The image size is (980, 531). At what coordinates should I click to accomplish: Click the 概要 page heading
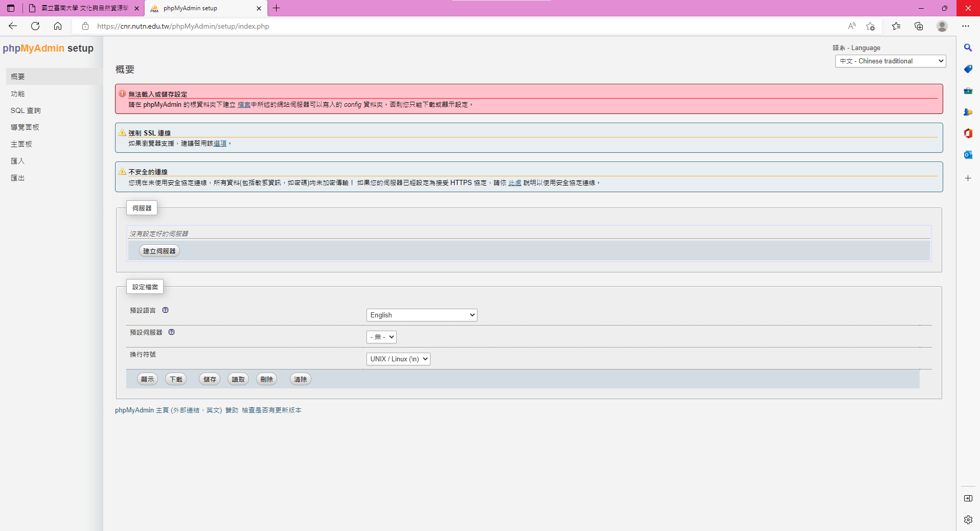(x=125, y=70)
